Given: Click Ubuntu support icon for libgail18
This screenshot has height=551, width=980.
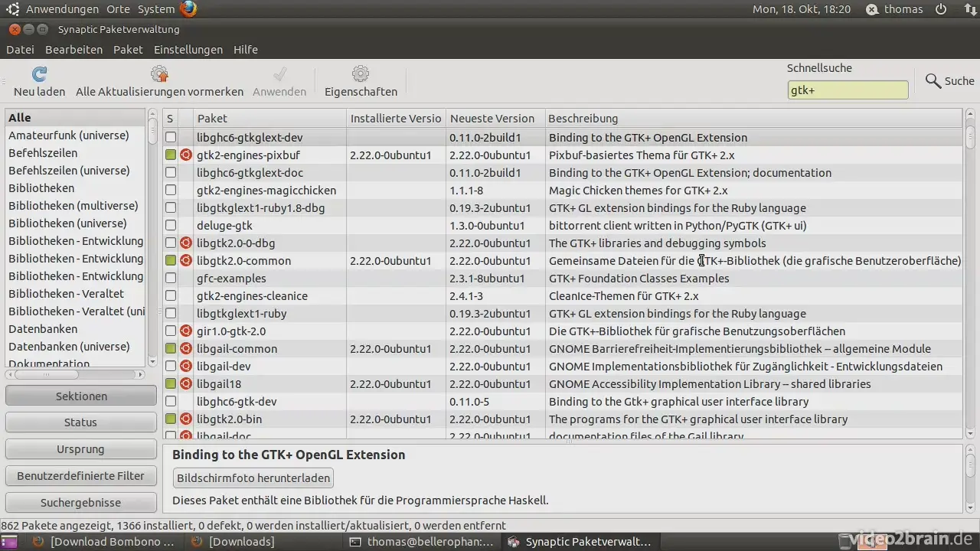Looking at the screenshot, I should tap(185, 384).
